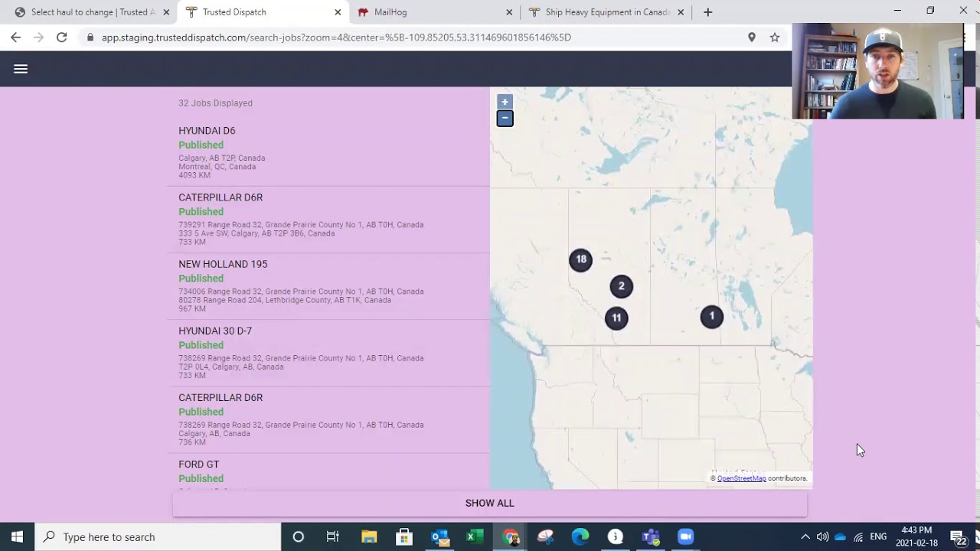Open the FORD GT job listing
This screenshot has height=551, width=980.
(328, 472)
